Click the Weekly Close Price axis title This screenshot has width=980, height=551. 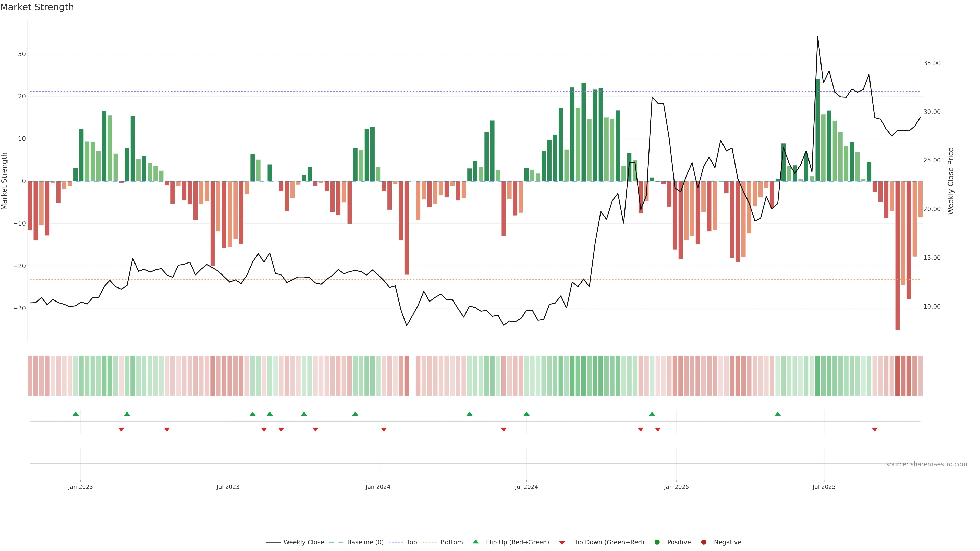(951, 181)
